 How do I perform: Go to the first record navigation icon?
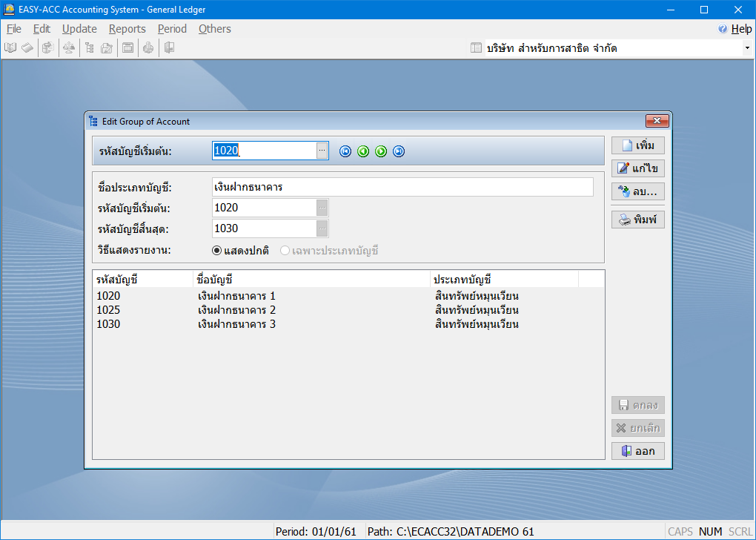(345, 151)
